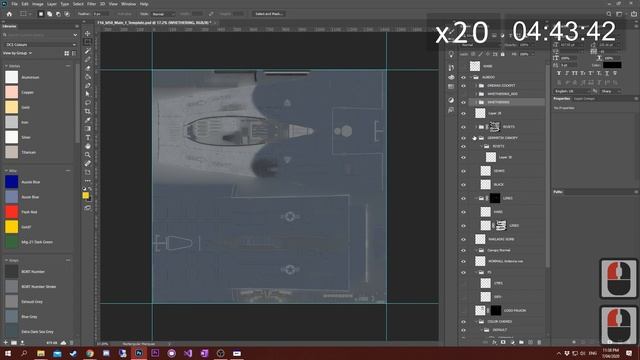Screen dimensions: 640x360
Task: Select the Paint Bucket tool
Action: (88, 77)
